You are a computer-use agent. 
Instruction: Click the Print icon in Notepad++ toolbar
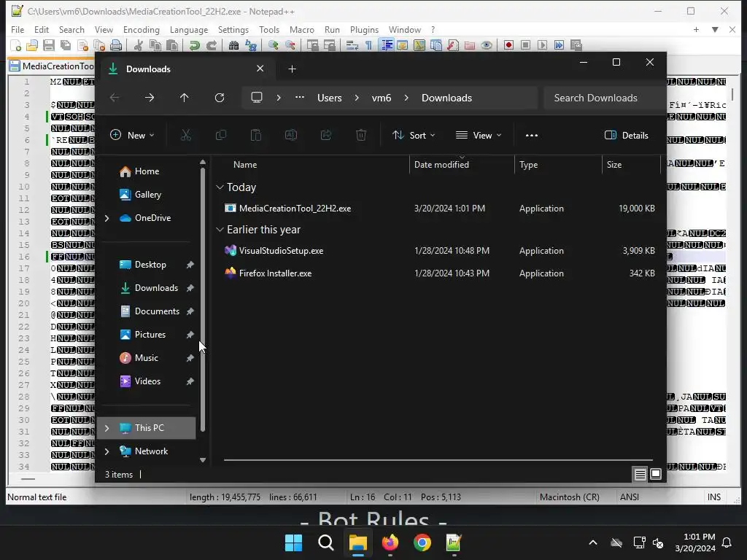pyautogui.click(x=116, y=45)
